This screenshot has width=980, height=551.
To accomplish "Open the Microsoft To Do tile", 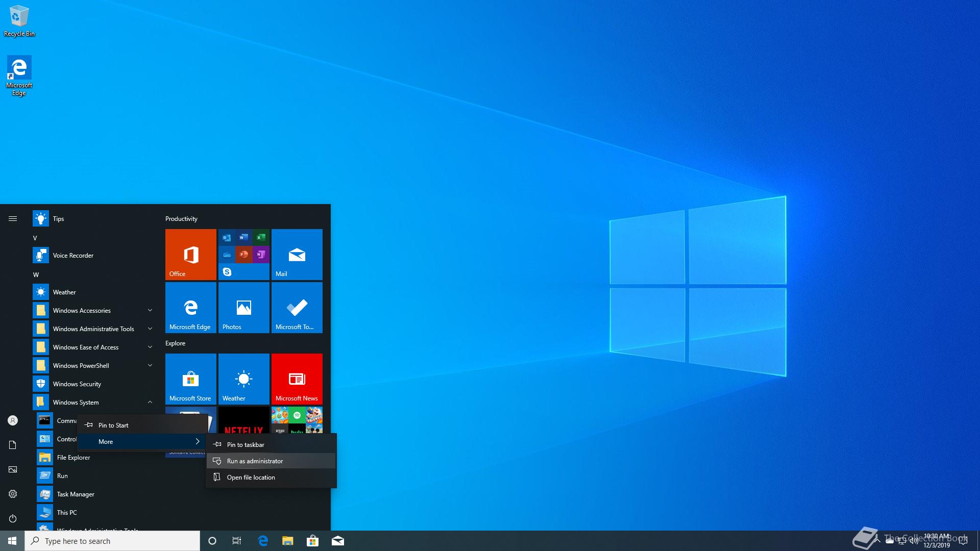I will (x=297, y=308).
